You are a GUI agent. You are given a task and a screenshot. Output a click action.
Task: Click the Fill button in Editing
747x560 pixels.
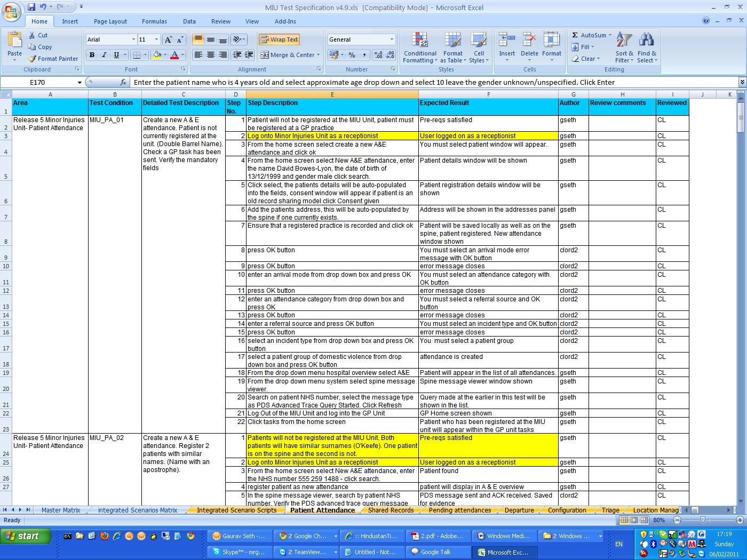tap(583, 47)
